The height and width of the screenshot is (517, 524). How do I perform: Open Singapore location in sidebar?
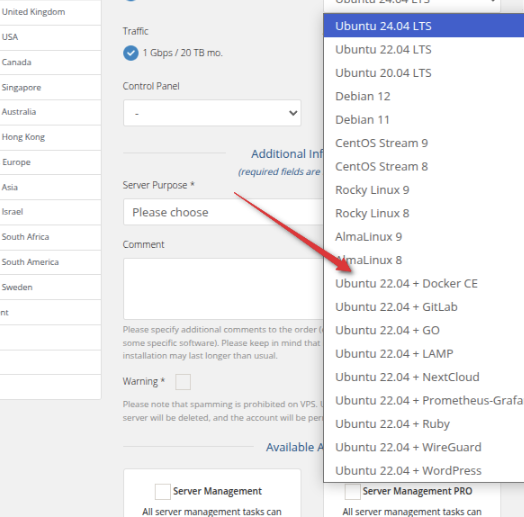[50, 88]
